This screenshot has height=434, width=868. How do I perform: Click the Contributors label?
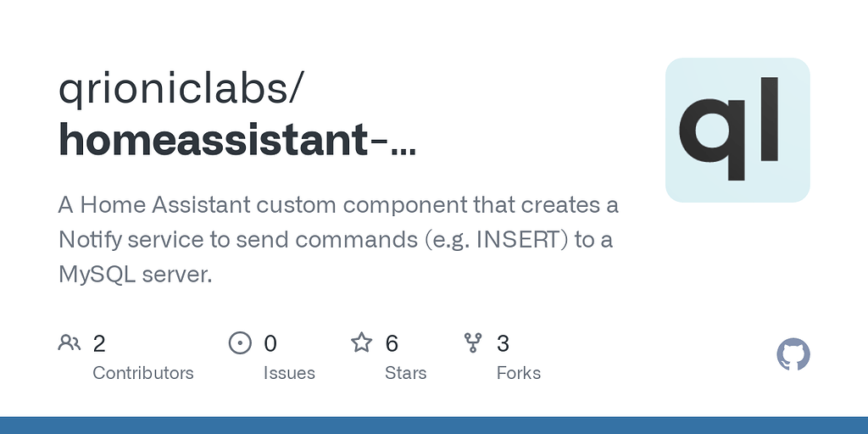coord(142,373)
